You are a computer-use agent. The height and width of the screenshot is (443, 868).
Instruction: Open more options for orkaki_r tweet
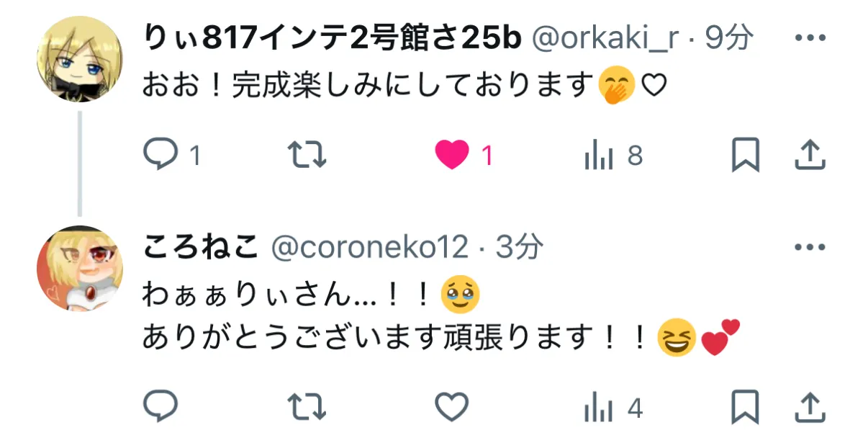click(x=809, y=38)
